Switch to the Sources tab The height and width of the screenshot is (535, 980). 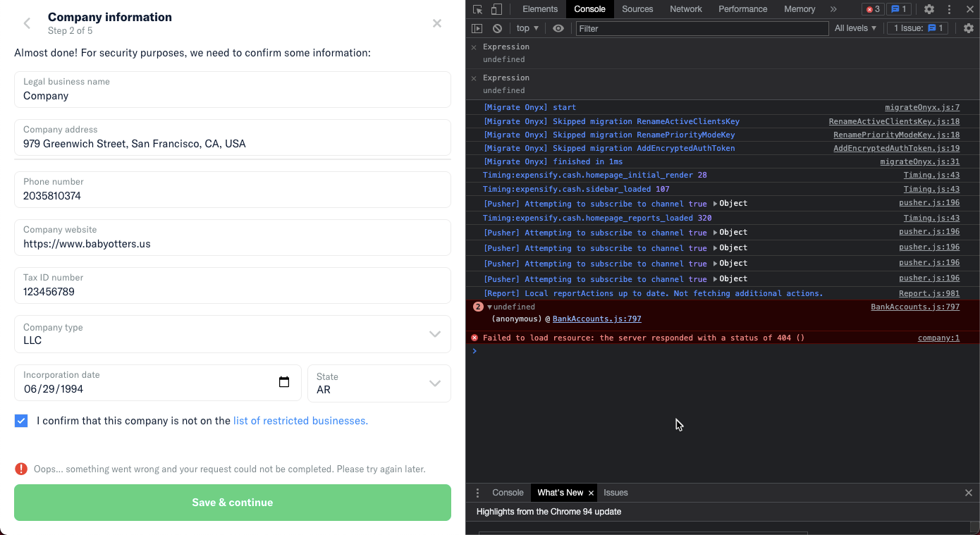(637, 9)
